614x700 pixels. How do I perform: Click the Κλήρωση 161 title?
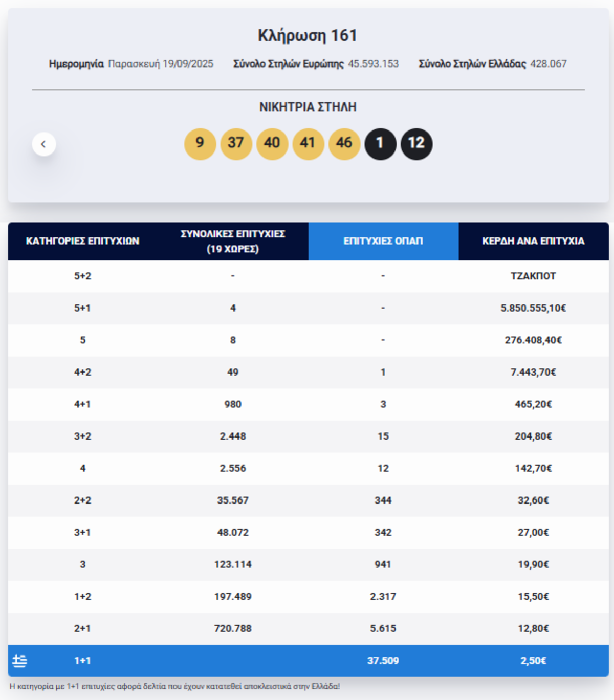coord(308,35)
